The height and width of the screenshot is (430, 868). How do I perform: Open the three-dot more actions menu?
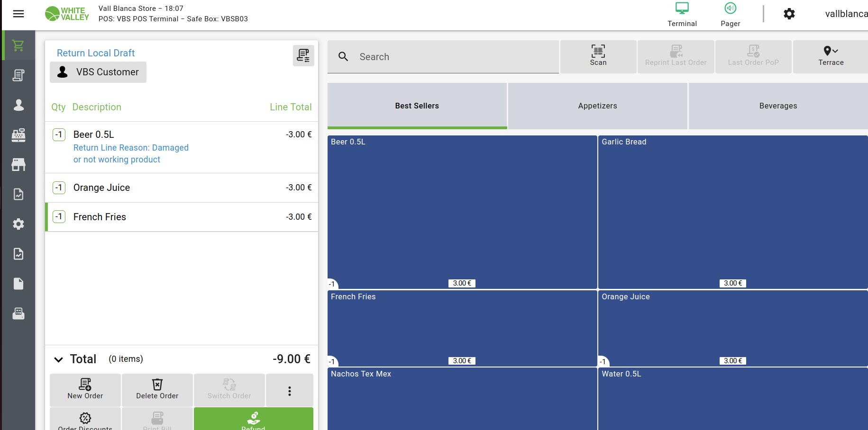click(289, 391)
